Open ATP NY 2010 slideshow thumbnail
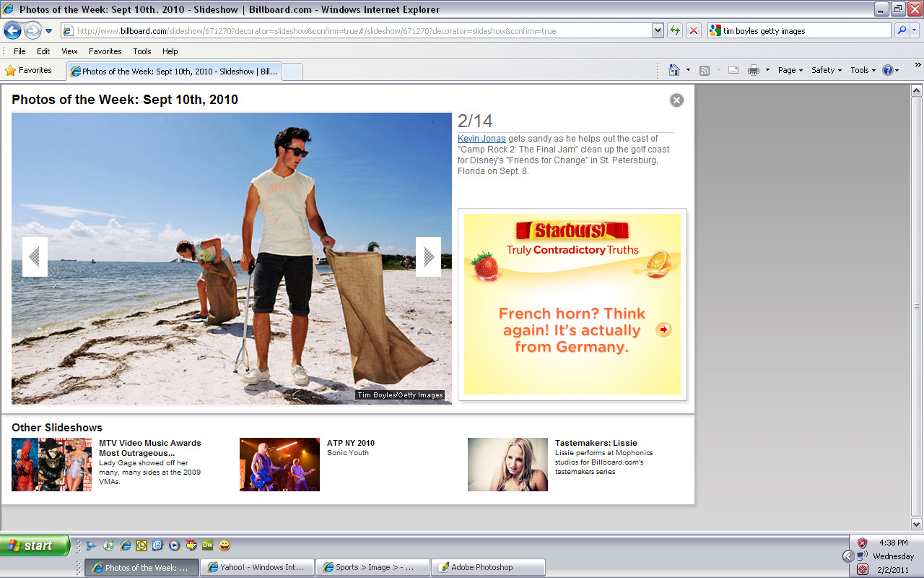Image resolution: width=924 pixels, height=578 pixels. pyautogui.click(x=279, y=465)
